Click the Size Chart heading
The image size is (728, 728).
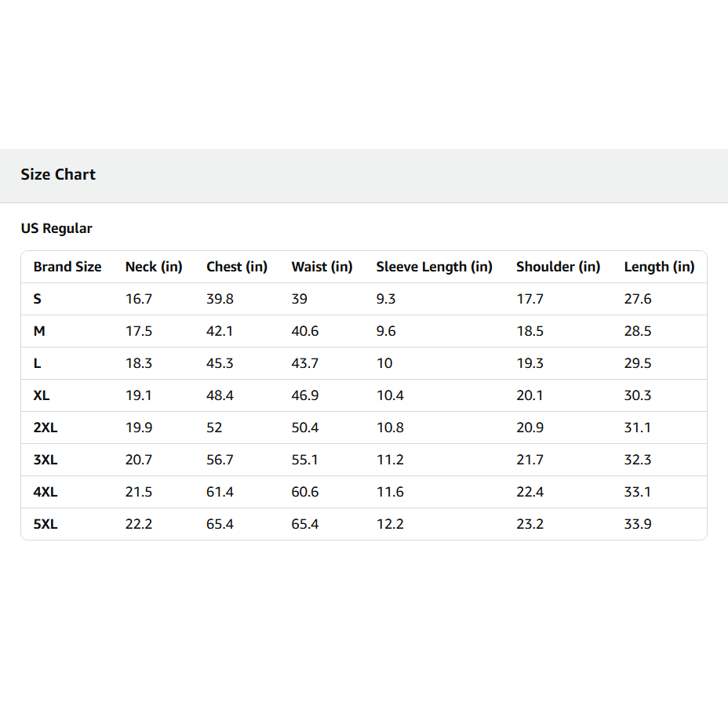pos(58,174)
